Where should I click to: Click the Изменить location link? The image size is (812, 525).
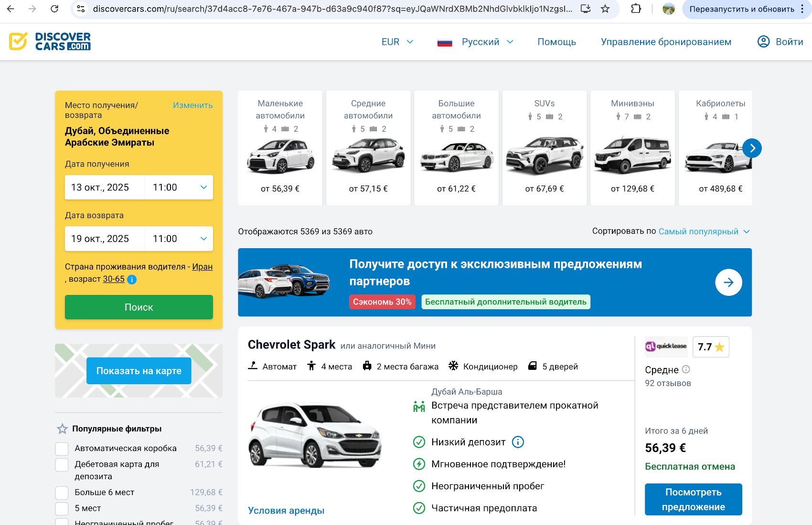click(193, 105)
